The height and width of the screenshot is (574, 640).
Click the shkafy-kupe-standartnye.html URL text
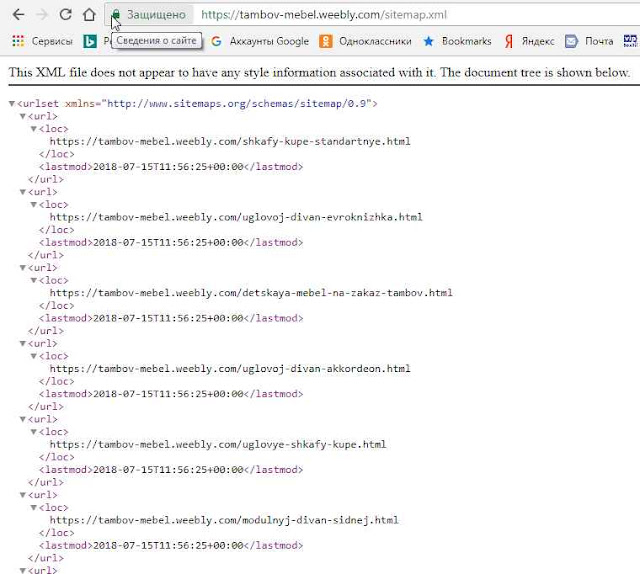click(230, 142)
